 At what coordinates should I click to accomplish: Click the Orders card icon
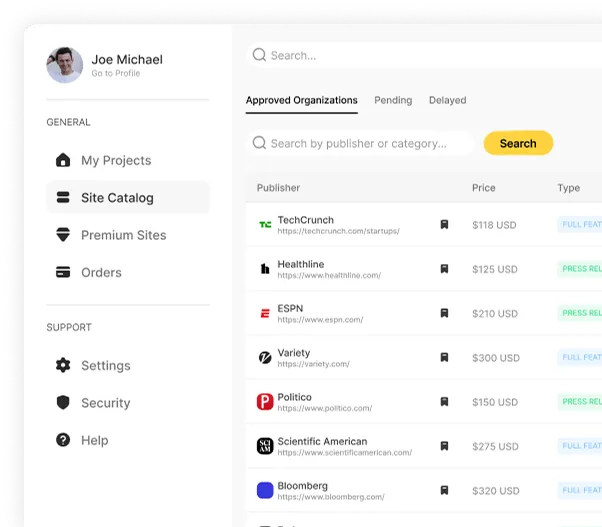click(x=63, y=272)
